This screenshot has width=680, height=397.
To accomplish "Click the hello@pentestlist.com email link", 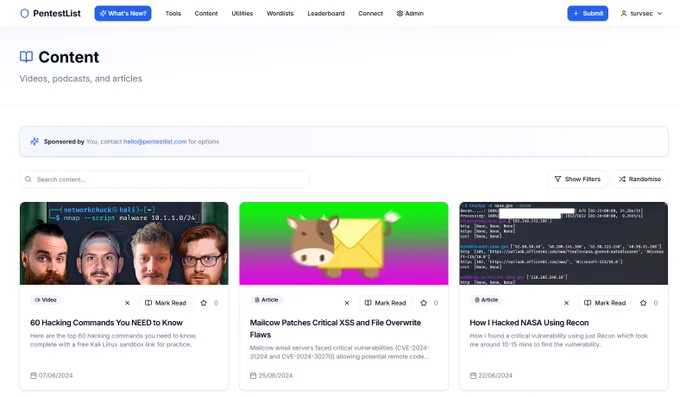I will coord(155,141).
